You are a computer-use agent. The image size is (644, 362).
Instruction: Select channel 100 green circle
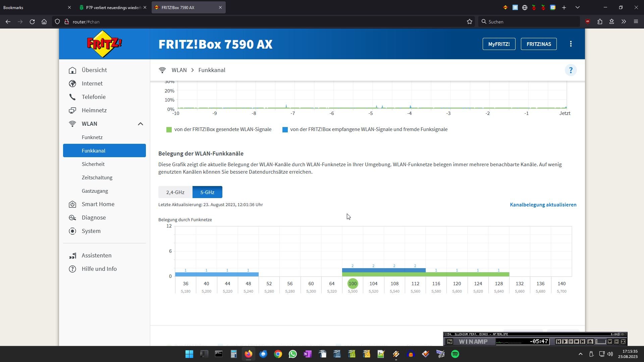tap(353, 284)
